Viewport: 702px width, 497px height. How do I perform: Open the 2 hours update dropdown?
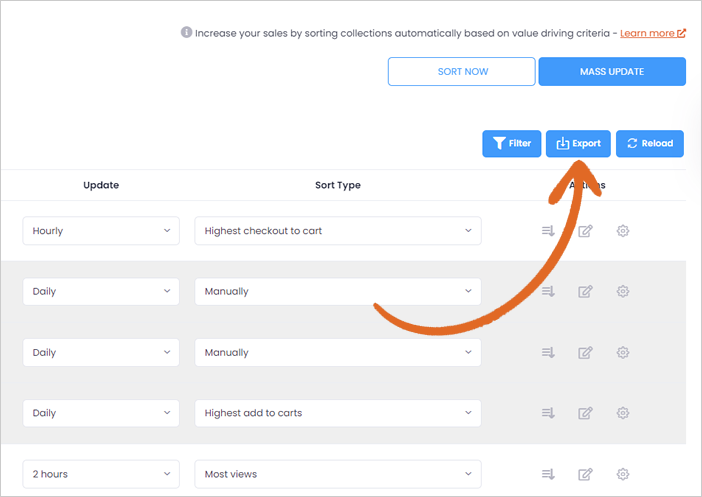[x=101, y=474]
